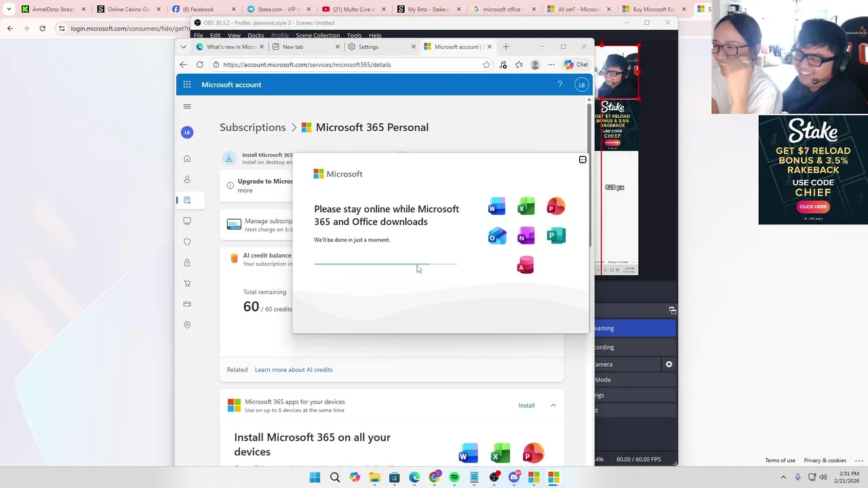Click the OneNote icon in installer dialog

(x=526, y=236)
